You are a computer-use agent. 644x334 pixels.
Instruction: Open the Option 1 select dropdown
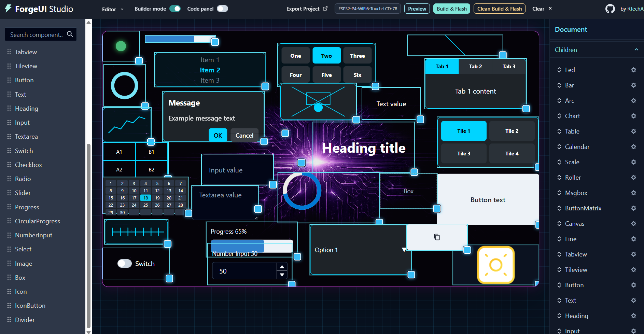click(360, 250)
